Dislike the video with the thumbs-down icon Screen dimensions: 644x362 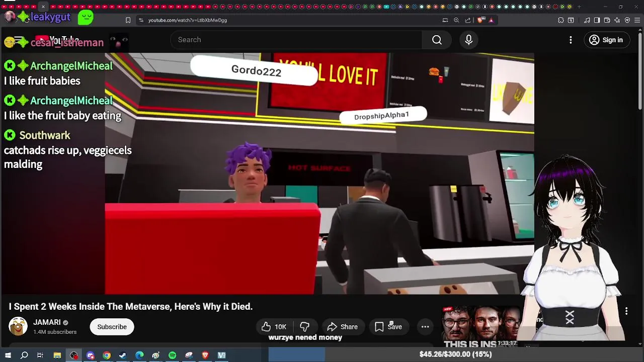304,327
